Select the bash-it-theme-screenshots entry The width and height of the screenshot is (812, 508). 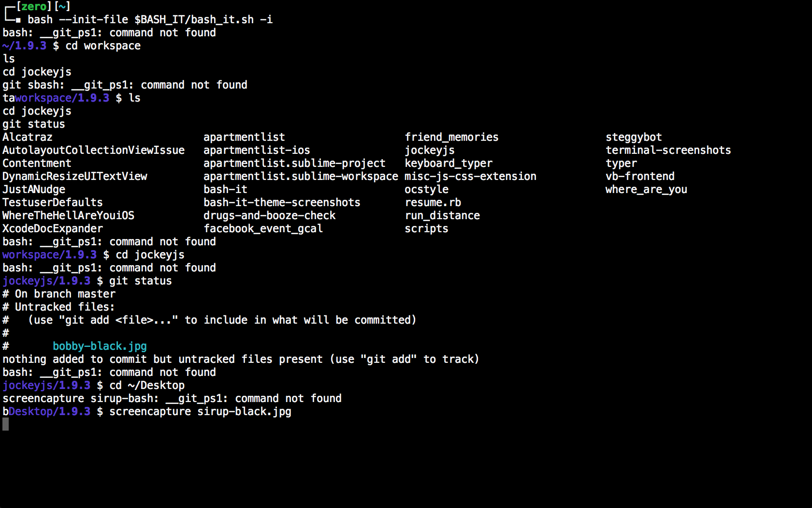click(282, 203)
